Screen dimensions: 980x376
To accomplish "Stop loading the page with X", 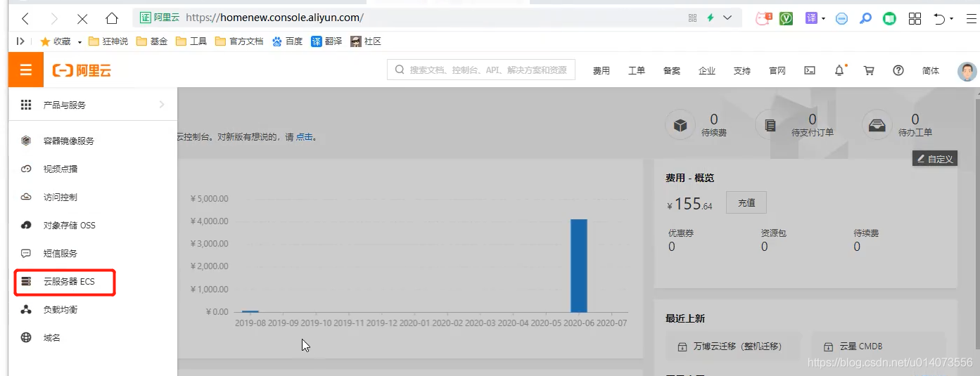I will pyautogui.click(x=82, y=18).
